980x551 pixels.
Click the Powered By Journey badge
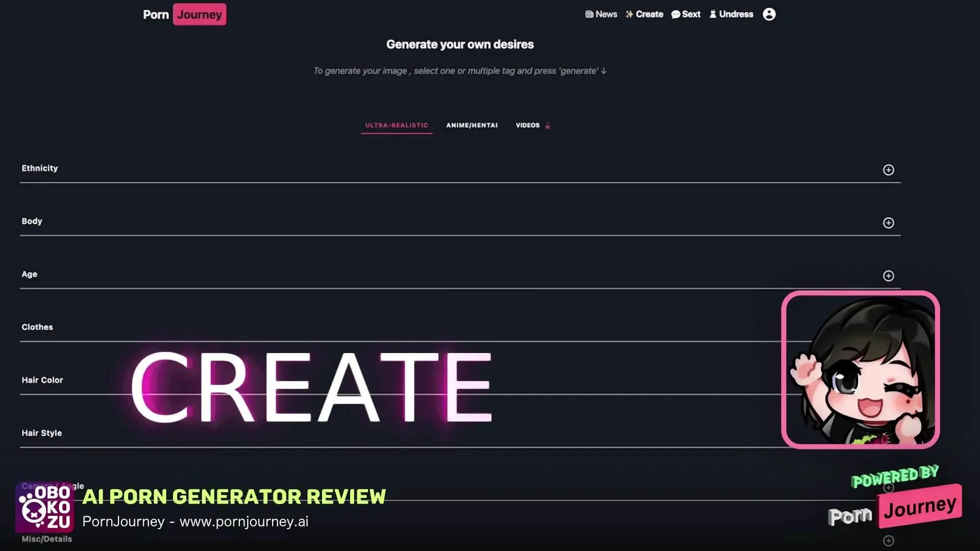click(x=920, y=506)
